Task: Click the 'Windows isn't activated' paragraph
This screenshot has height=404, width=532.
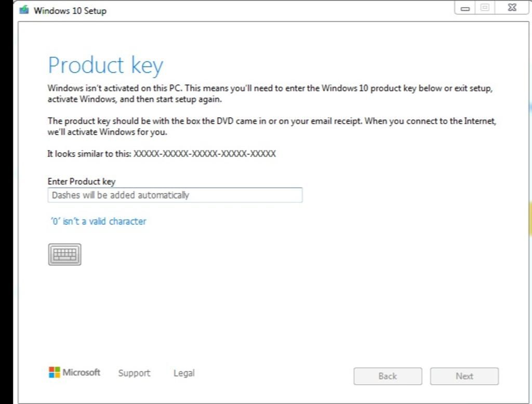Action: click(270, 94)
